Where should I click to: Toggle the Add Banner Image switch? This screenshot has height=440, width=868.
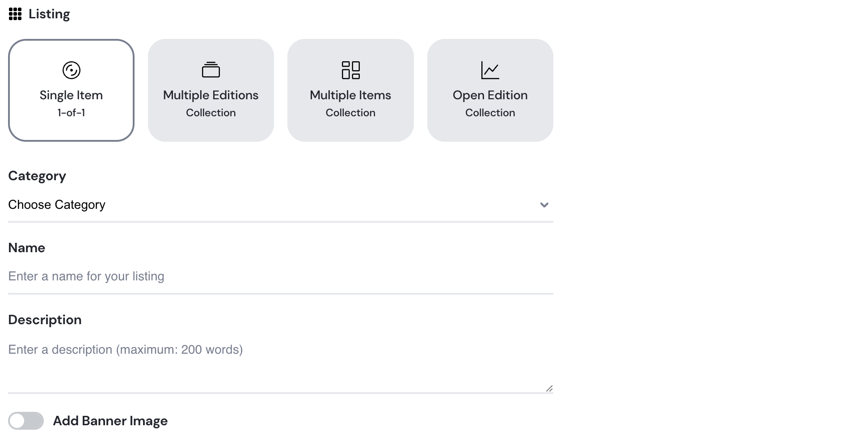[26, 421]
